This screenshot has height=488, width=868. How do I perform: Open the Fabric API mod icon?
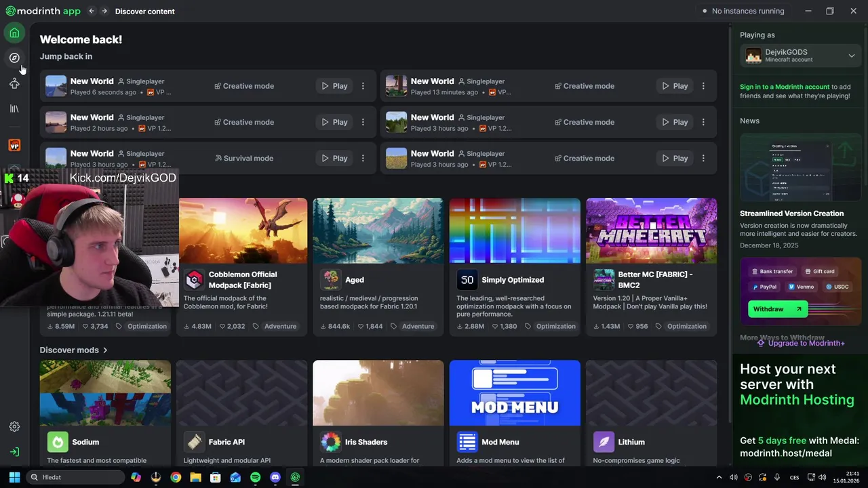195,442
